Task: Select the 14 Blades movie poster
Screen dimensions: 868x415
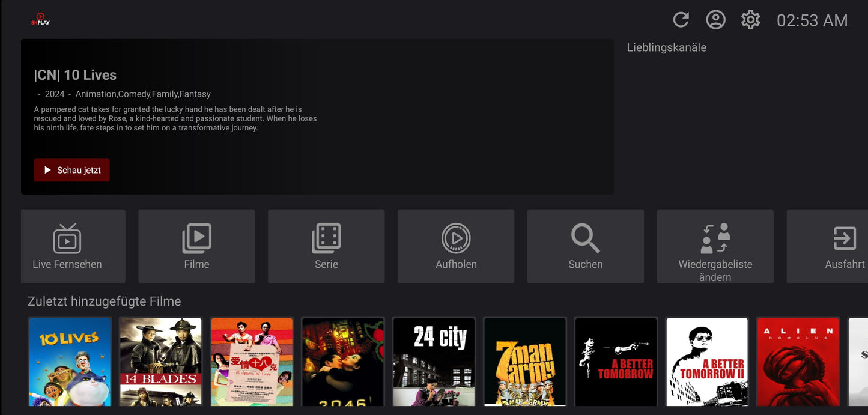Action: coord(161,362)
